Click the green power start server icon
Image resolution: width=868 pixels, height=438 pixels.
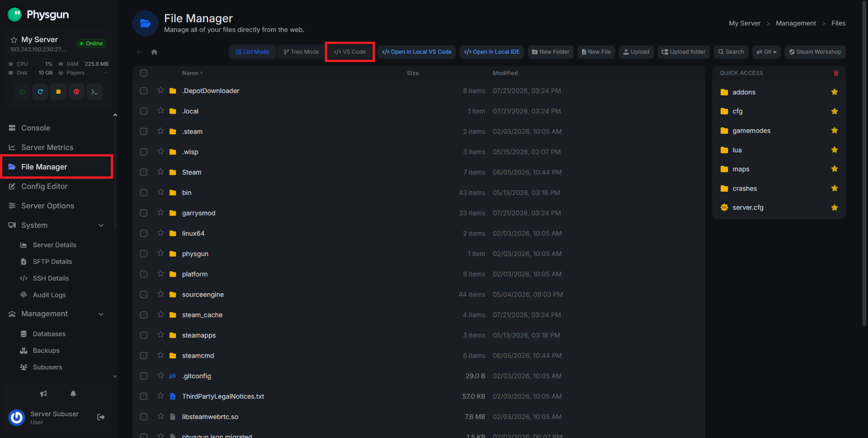coord(22,92)
